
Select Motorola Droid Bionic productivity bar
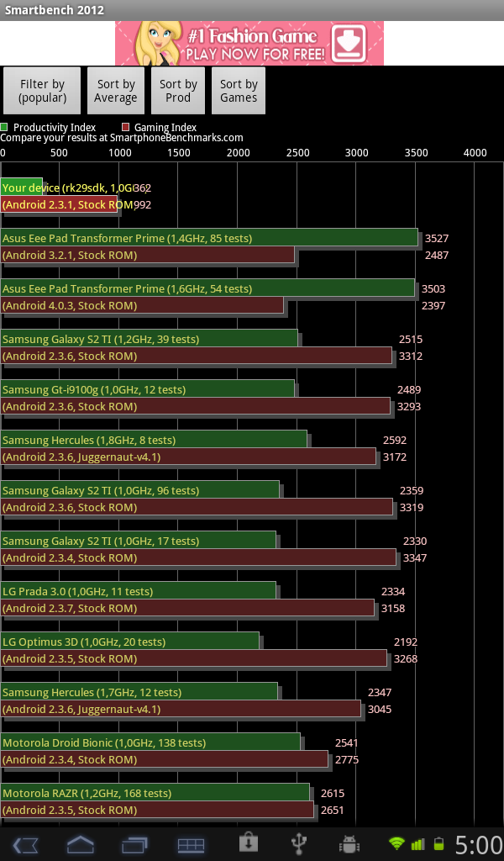(150, 743)
